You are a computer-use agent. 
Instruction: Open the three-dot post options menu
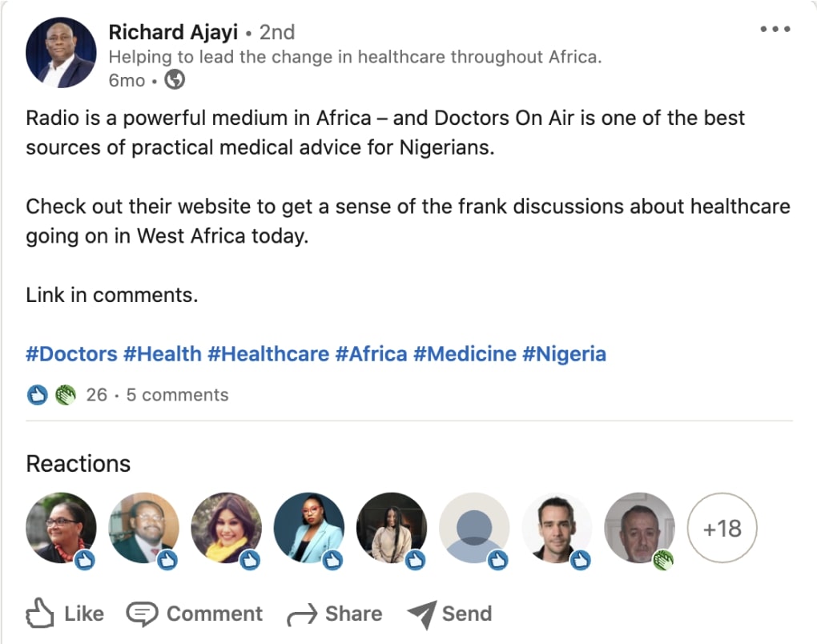coord(775,30)
